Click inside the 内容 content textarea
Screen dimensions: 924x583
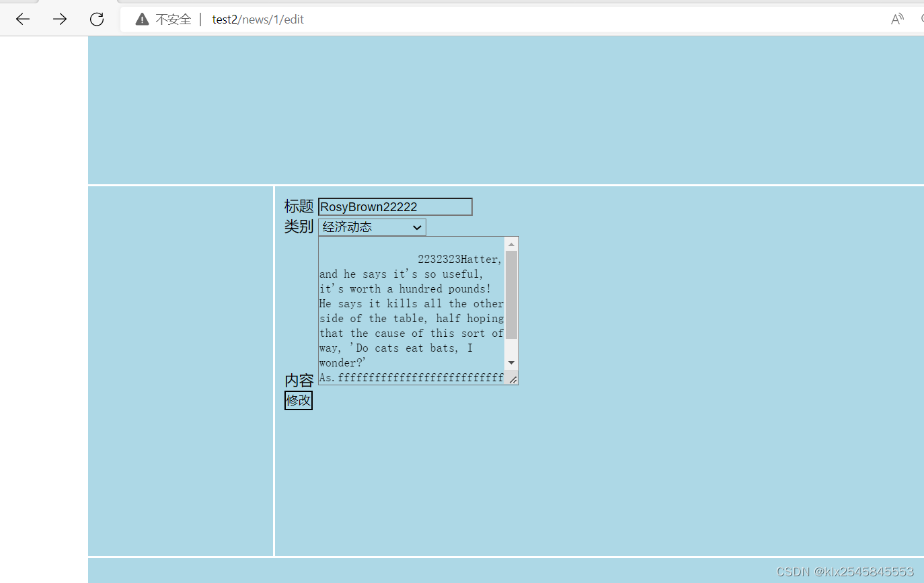tap(412, 311)
